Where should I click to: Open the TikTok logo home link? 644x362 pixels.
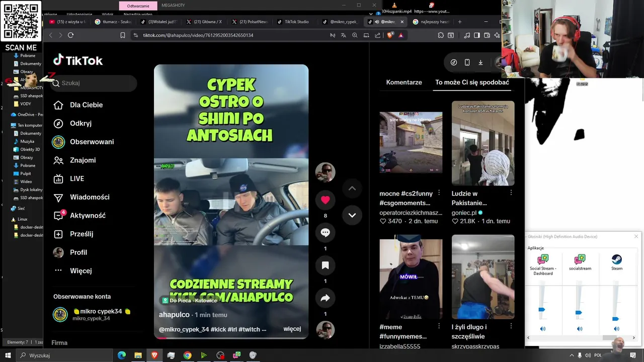click(78, 60)
